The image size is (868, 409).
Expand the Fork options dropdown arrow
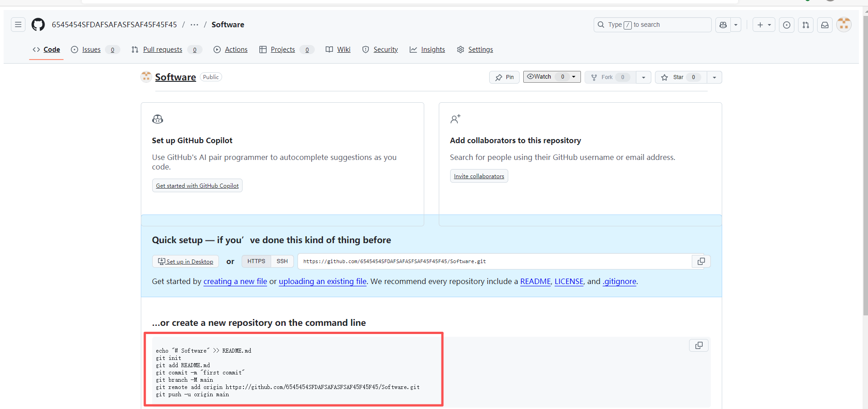tap(644, 77)
